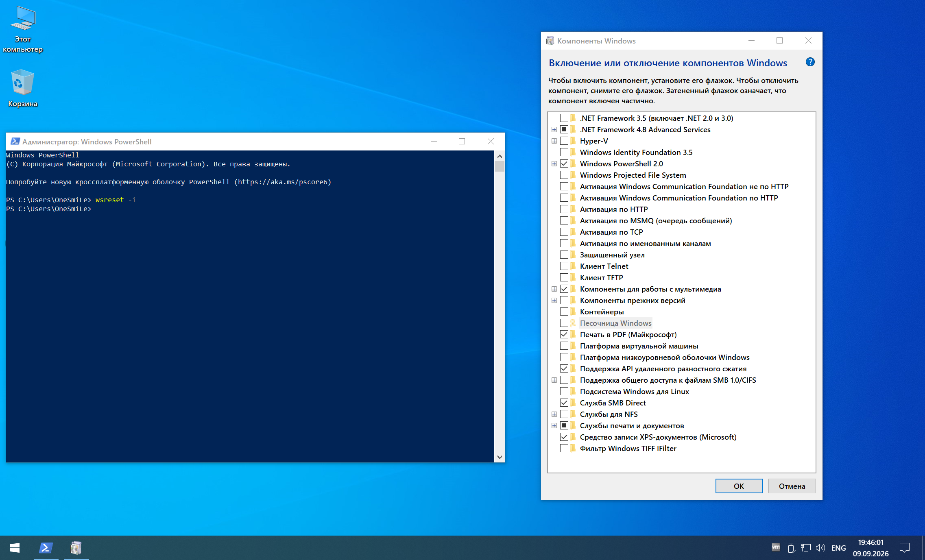Expand the Windows PowerShell 2.0 node
925x560 pixels.
point(554,163)
